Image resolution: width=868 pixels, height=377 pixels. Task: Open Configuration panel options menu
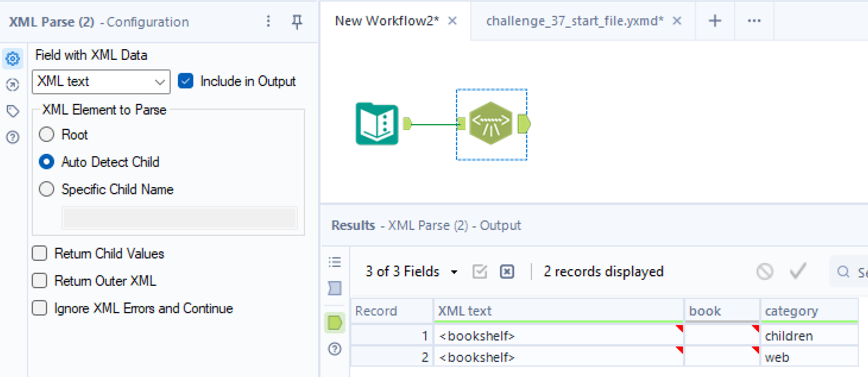coord(268,21)
